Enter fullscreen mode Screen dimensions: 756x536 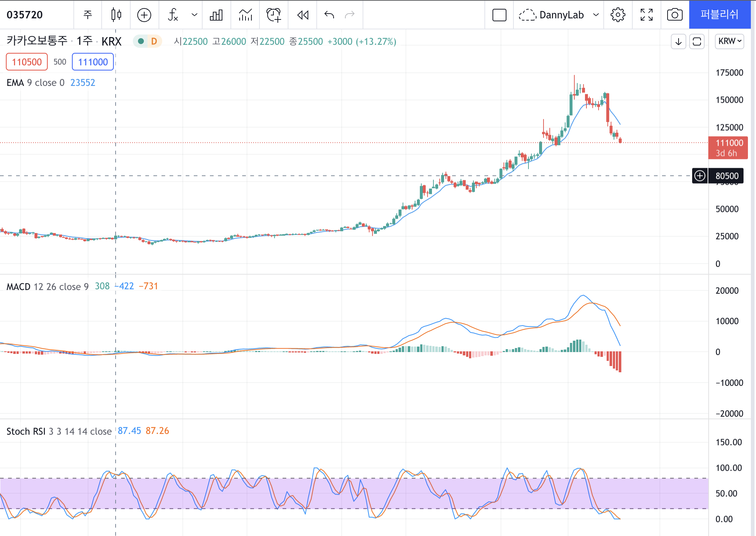pos(646,15)
